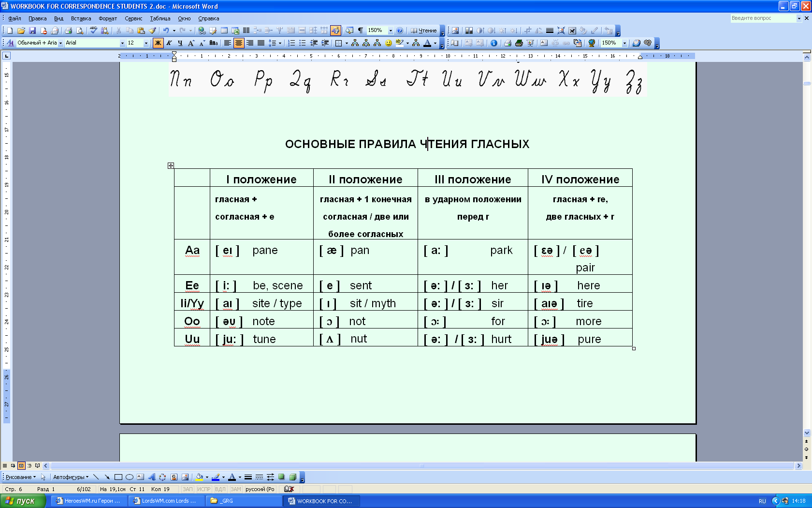Image resolution: width=812 pixels, height=508 pixels.
Task: Align the text to the right
Action: (x=250, y=43)
